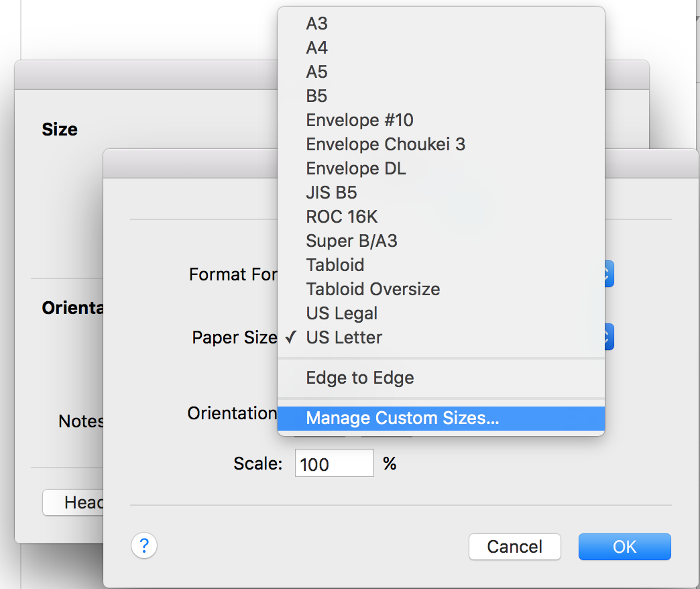This screenshot has height=589, width=700.
Task: Pick the A5 paper size option
Action: 317,72
